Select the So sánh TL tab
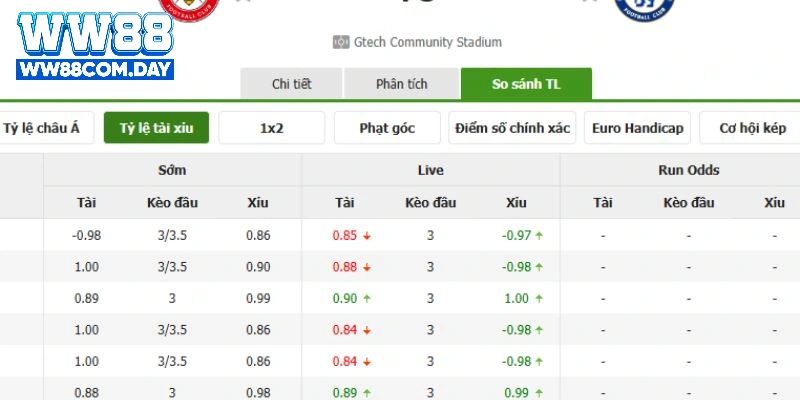This screenshot has width=800, height=400. click(526, 84)
